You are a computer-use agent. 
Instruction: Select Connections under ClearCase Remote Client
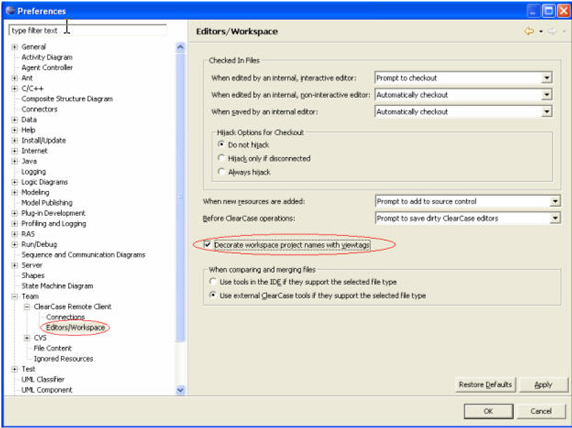(65, 317)
